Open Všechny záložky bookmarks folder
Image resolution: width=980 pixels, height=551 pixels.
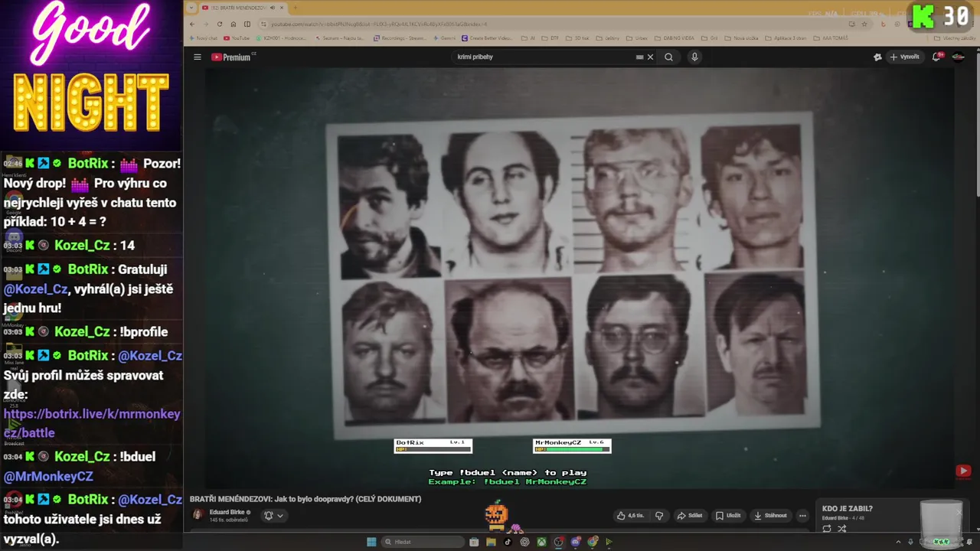[955, 37]
